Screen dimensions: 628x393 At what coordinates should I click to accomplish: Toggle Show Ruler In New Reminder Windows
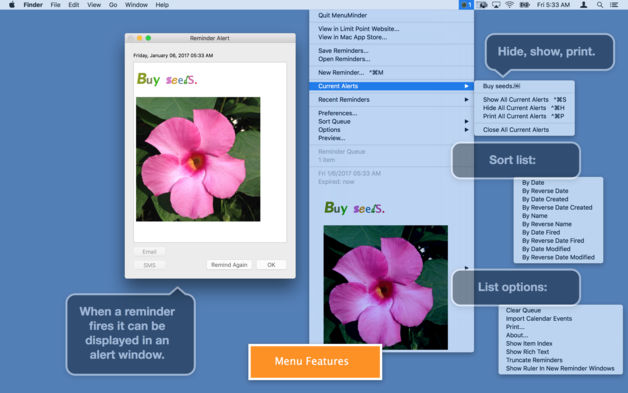click(x=560, y=369)
